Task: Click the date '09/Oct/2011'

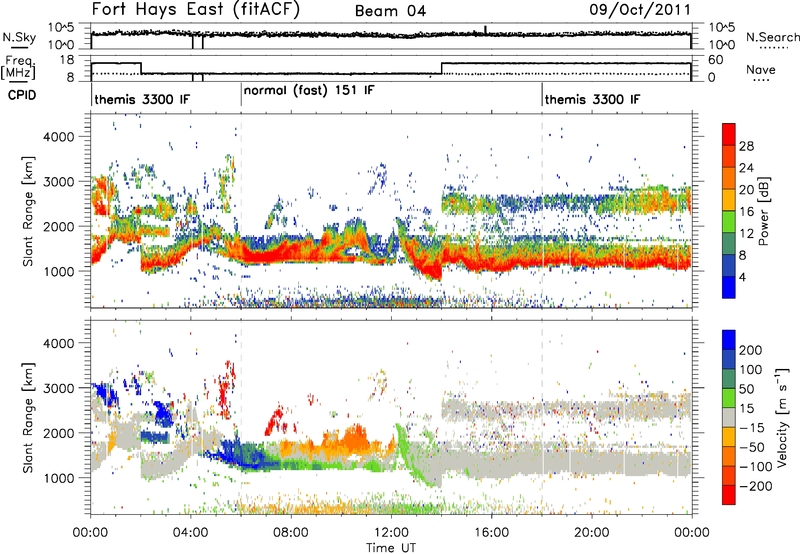Action: [640, 10]
